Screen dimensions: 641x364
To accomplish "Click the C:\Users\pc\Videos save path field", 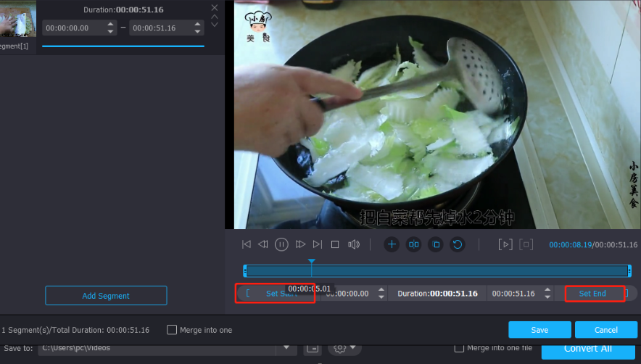I will 157,349.
